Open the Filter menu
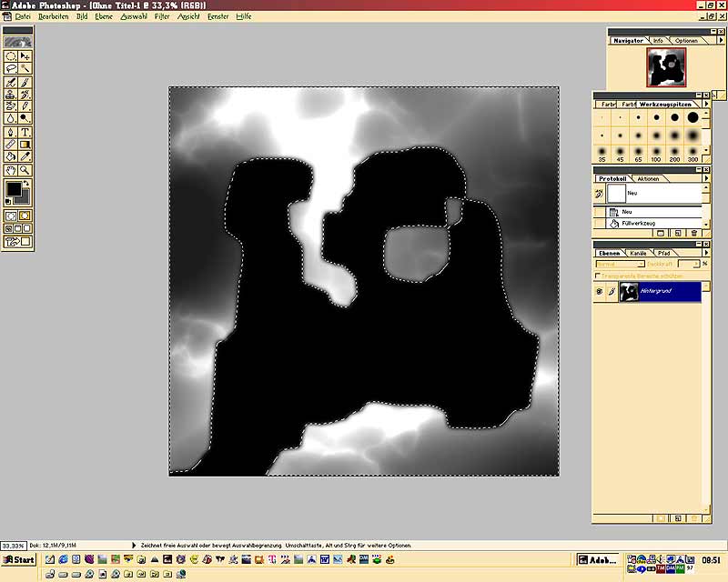 (x=162, y=16)
